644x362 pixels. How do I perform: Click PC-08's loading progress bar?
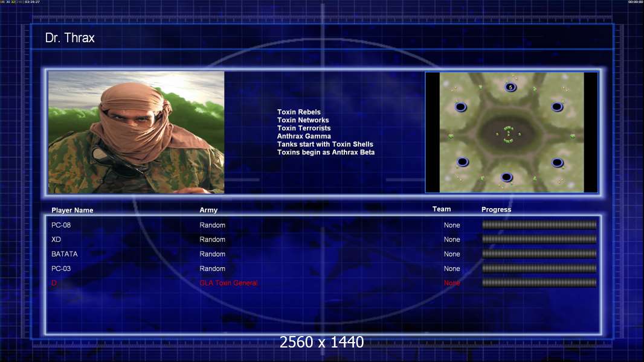click(539, 224)
